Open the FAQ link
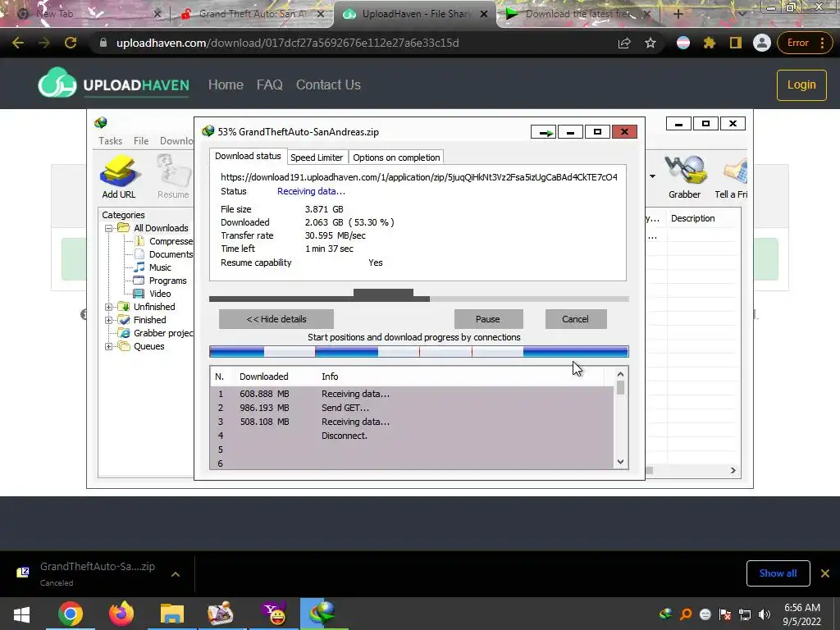This screenshot has height=630, width=840. 269,84
